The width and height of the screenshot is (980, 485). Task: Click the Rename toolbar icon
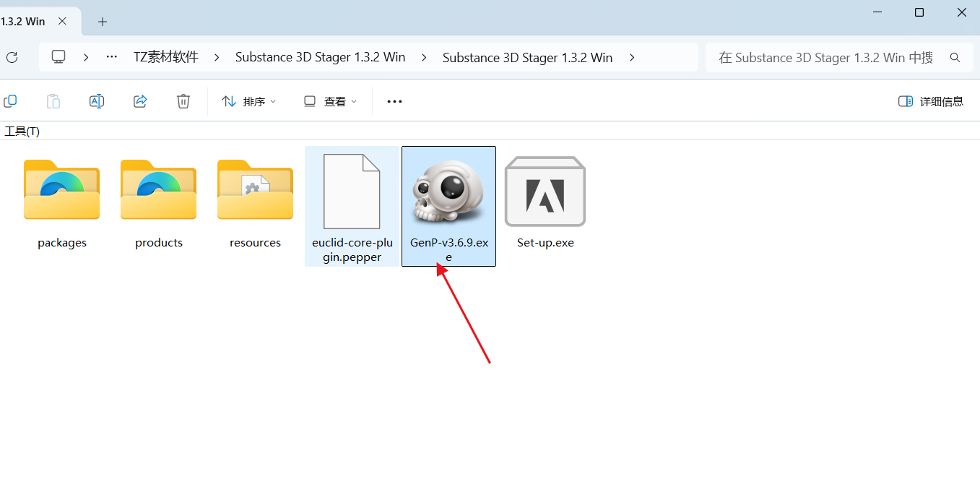(97, 101)
